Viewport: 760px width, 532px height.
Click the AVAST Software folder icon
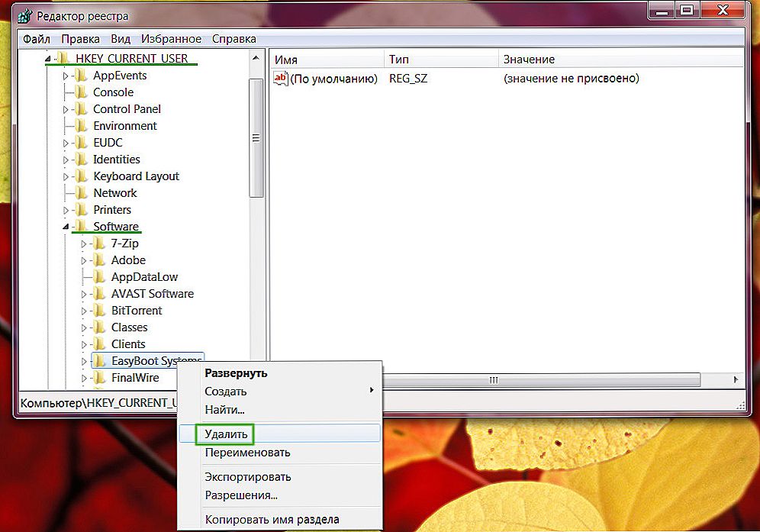pos(99,293)
